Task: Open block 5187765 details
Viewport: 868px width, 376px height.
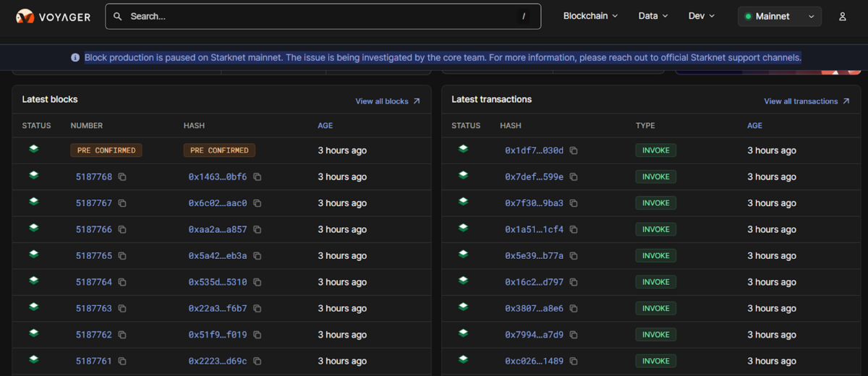Action: pyautogui.click(x=94, y=256)
